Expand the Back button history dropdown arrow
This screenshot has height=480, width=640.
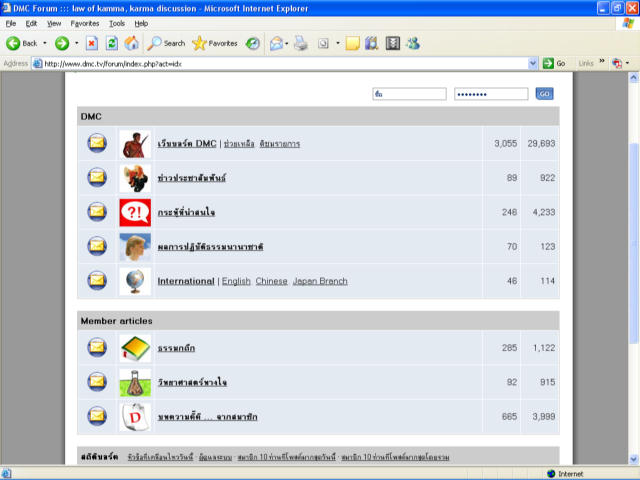point(45,43)
